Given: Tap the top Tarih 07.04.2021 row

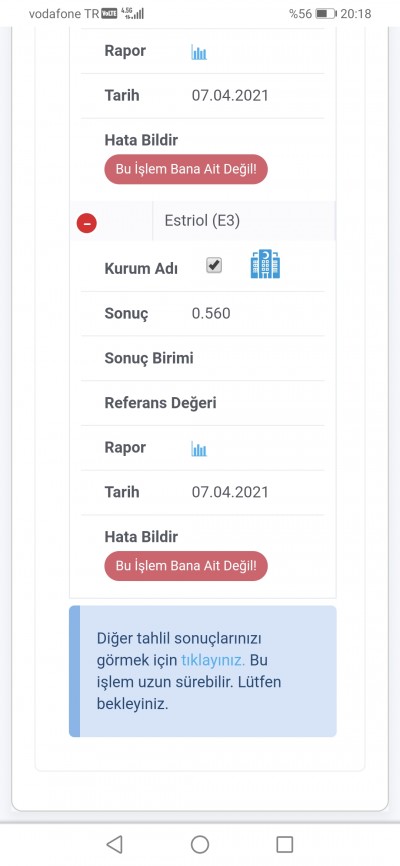Looking at the screenshot, I should pyautogui.click(x=203, y=96).
